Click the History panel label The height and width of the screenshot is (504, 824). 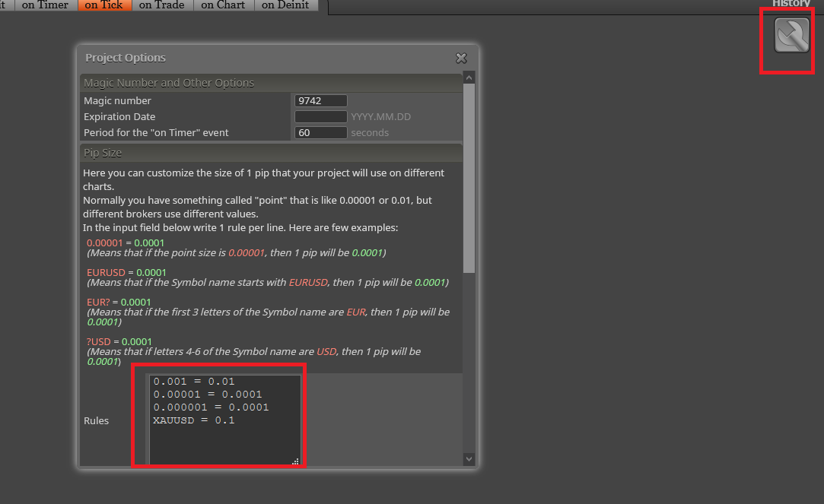pyautogui.click(x=791, y=3)
